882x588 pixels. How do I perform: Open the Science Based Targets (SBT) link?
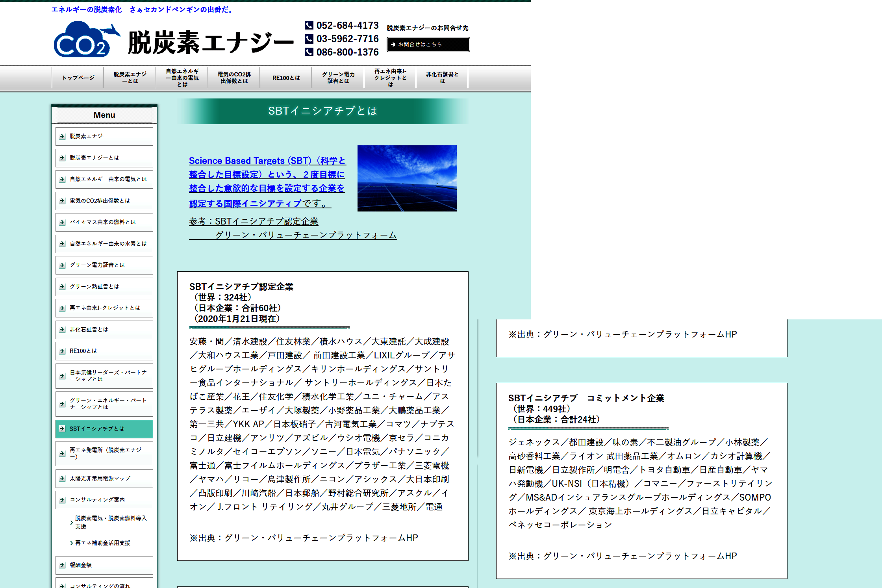tap(267, 182)
